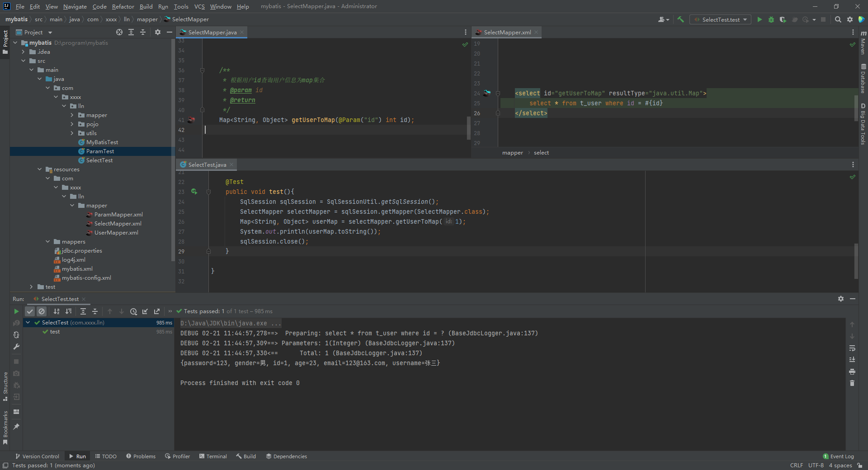Toggle Show Ignored tests button

coord(42,311)
